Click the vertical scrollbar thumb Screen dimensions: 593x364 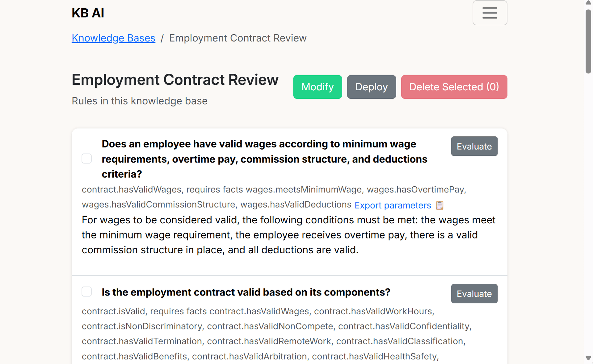(588, 42)
